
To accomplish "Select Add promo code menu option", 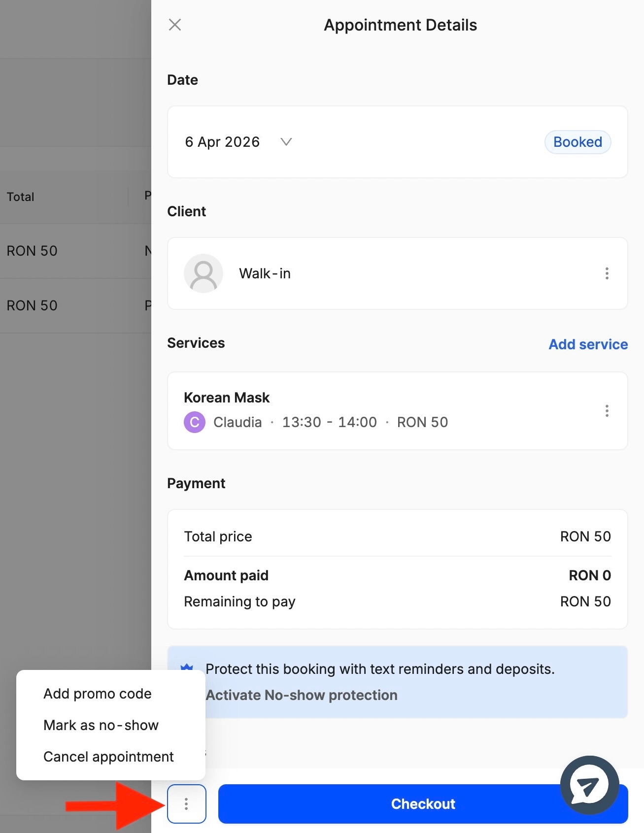I will (98, 694).
